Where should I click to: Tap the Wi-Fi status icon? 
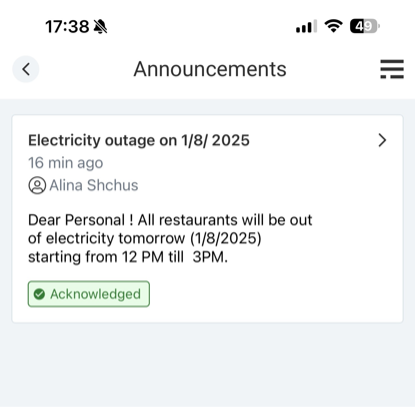tap(334, 26)
